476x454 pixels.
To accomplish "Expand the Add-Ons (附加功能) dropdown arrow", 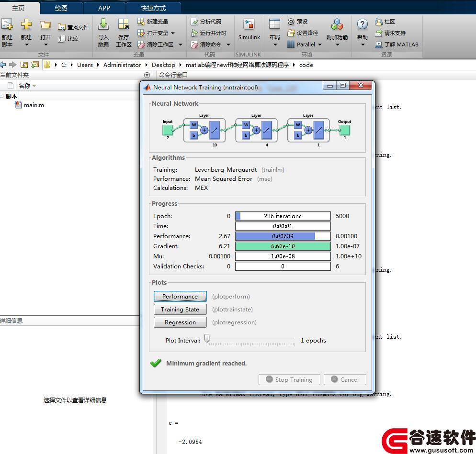I will coord(337,45).
